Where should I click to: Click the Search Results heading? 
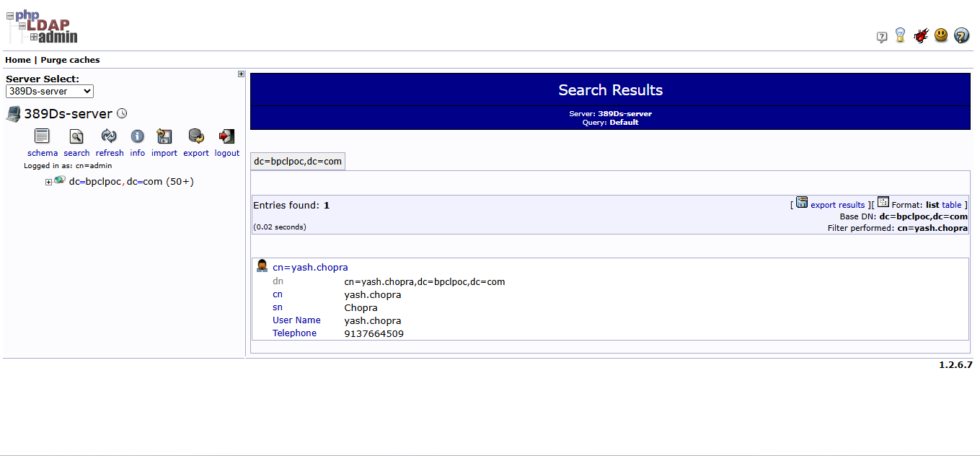coord(610,90)
